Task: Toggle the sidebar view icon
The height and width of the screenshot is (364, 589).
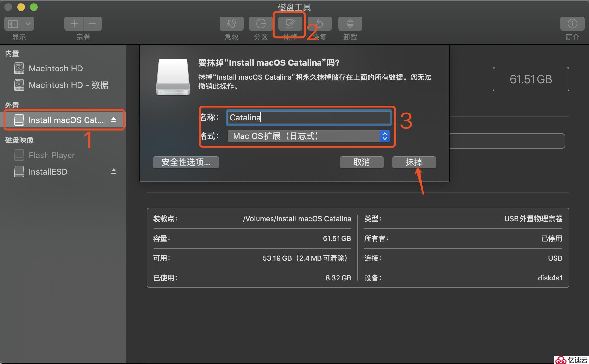Action: [x=13, y=24]
